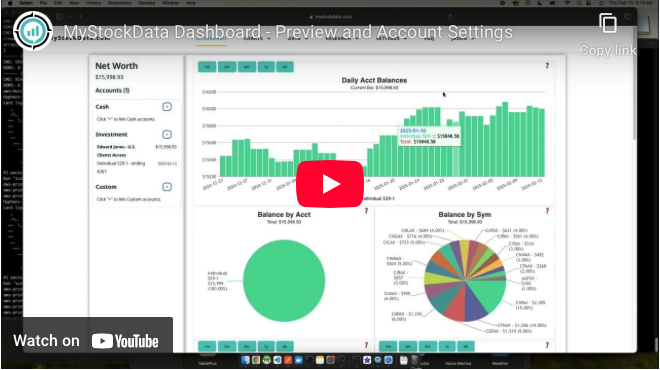Set Daily Acct Balances range to 1m
Screen dimensions: 660x370
tap(207, 67)
